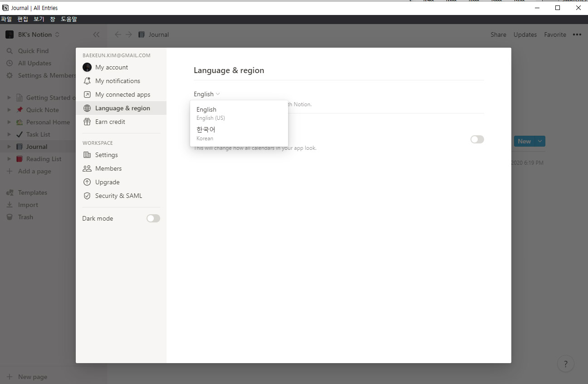The height and width of the screenshot is (384, 588).
Task: Open My account settings
Action: coord(121,67)
